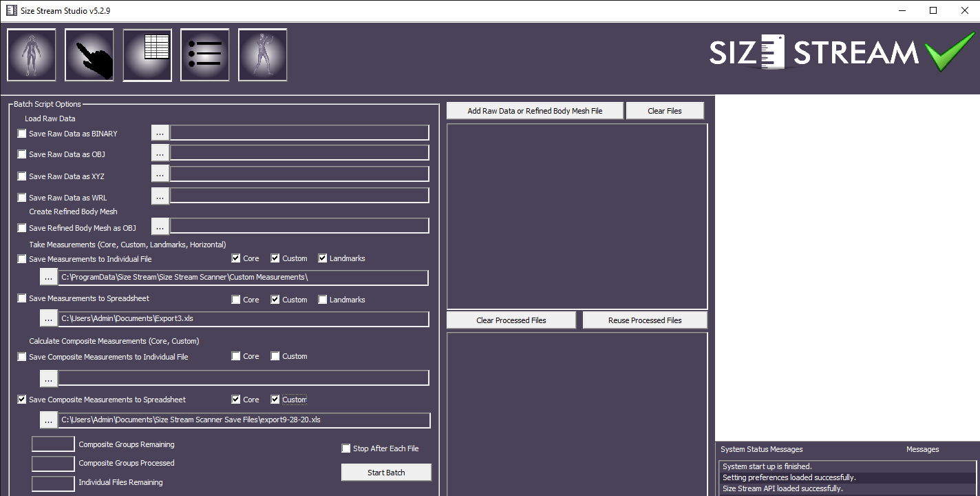Open the body scan view icon

pyautogui.click(x=32, y=55)
